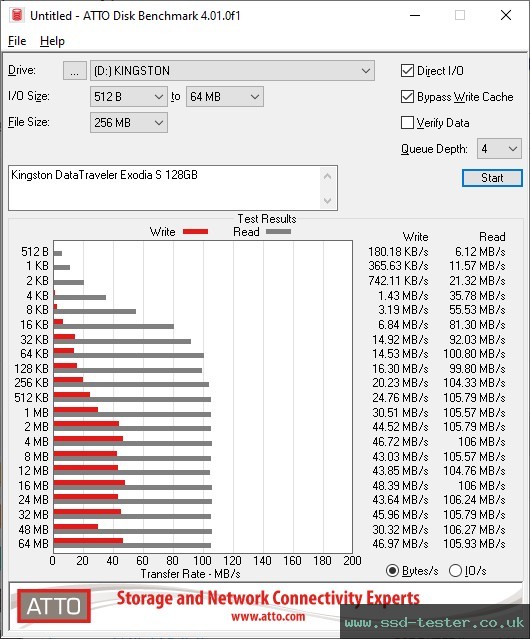Click the 16 KB row label
Viewport: 530px width, 639px height.
tap(34, 325)
